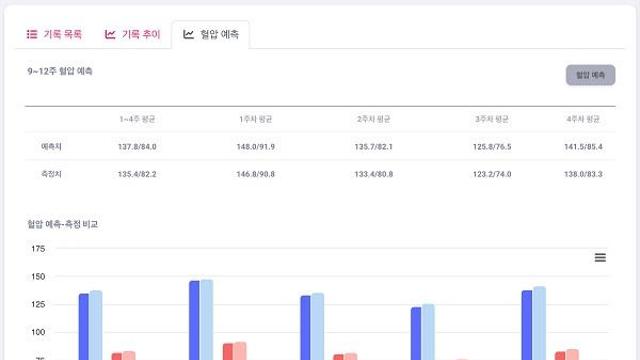Image resolution: width=640 pixels, height=360 pixels.
Task: Click the fifth group's light blue bar
Action: (x=539, y=323)
